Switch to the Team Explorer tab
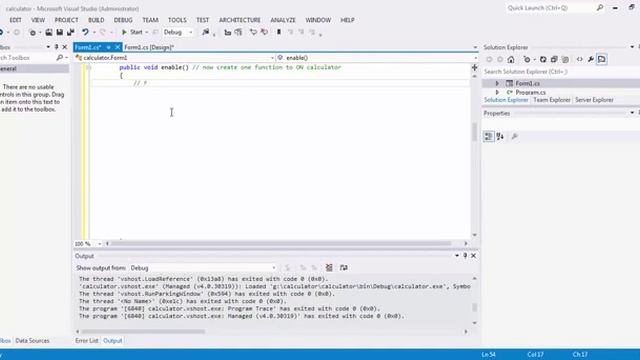 tap(551, 100)
